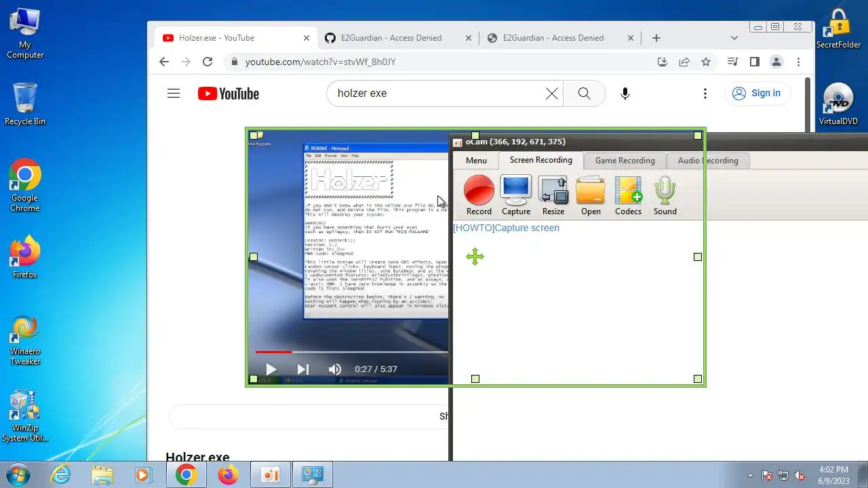This screenshot has width=868, height=488.
Task: Open the oCam Resize tool
Action: 553,196
